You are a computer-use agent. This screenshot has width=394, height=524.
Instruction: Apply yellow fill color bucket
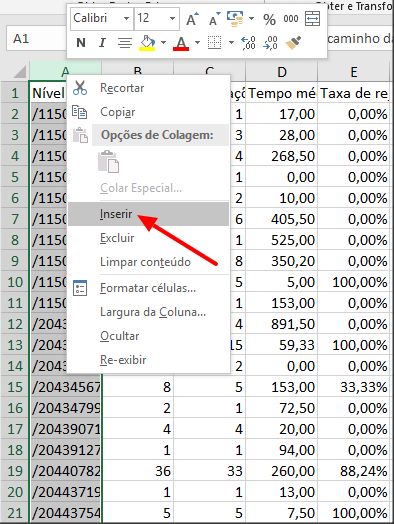147,43
